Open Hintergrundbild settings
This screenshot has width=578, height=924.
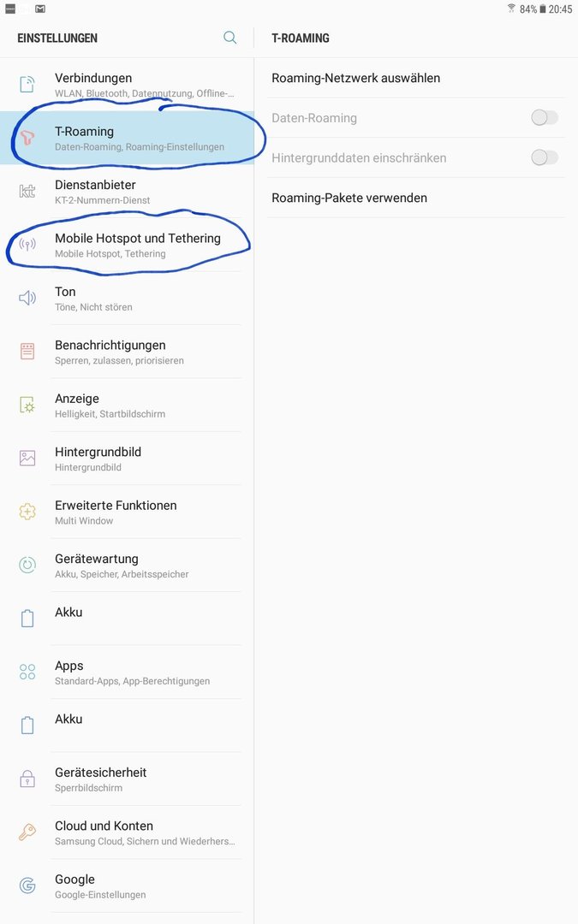pyautogui.click(x=127, y=459)
